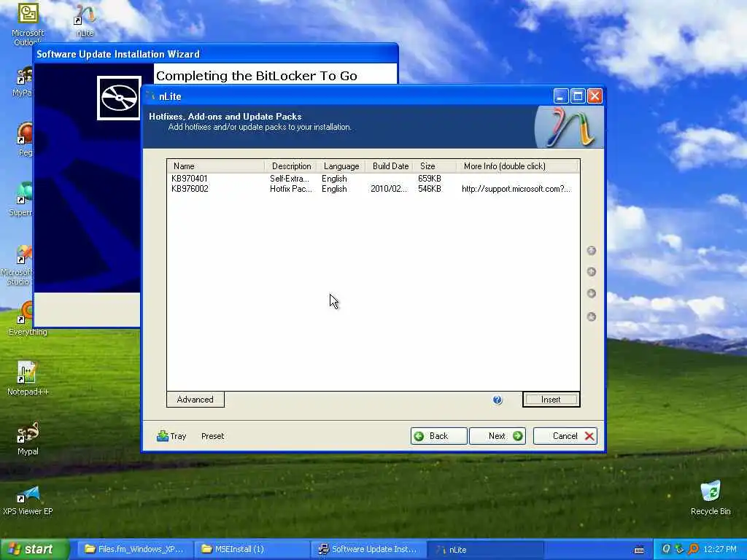Screen dimensions: 747x560
Task: Go to the Next step in nLite
Action: coord(498,436)
